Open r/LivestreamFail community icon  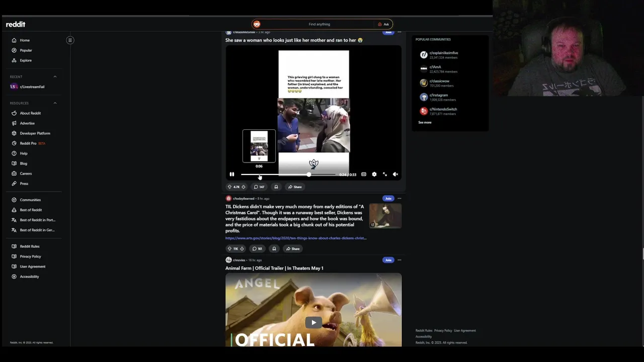point(14,86)
